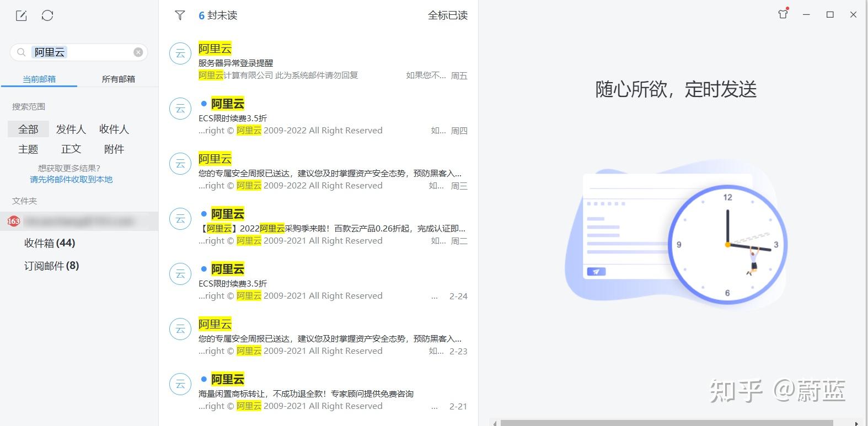
Task: Switch to 所有邮箱 tab
Action: [x=119, y=79]
